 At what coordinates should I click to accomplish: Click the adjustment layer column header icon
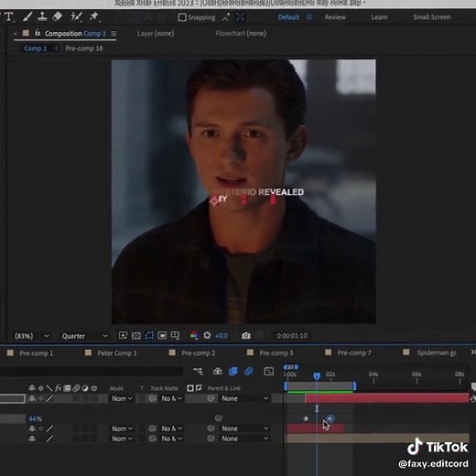85,388
